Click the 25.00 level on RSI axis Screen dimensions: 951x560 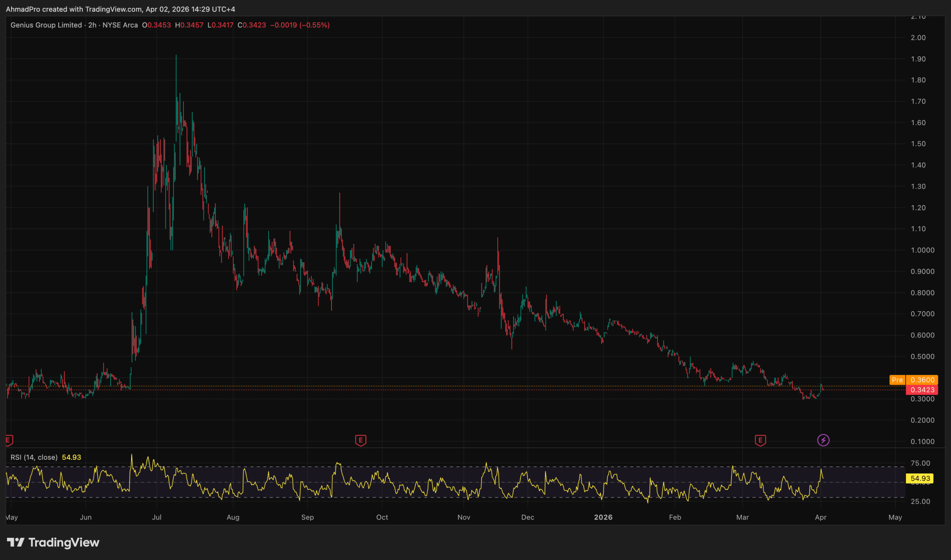pos(920,501)
